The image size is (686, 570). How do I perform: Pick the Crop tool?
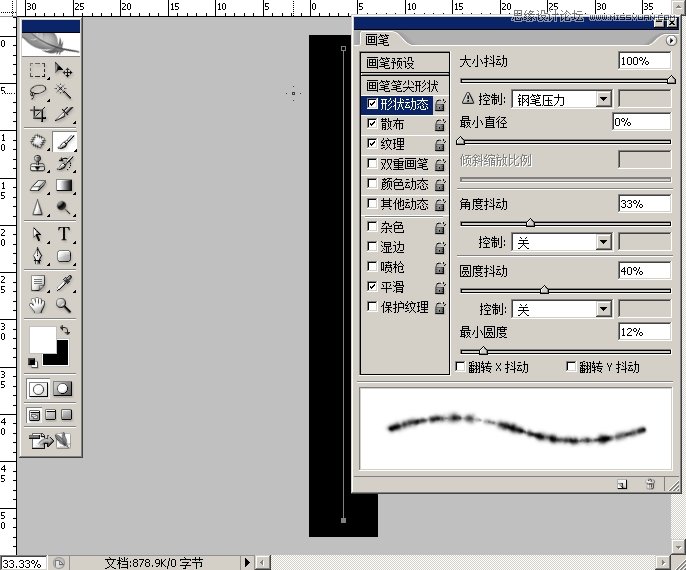[38, 115]
